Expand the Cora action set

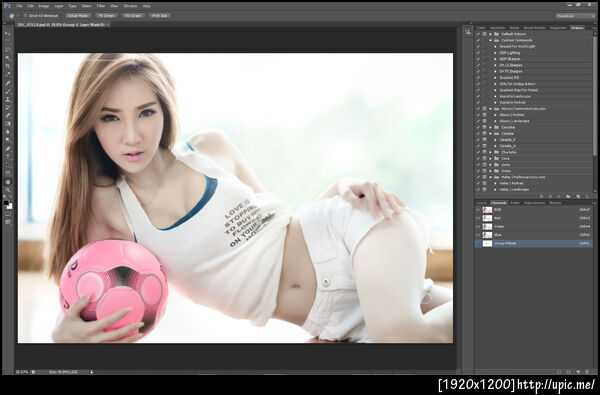[x=491, y=158]
